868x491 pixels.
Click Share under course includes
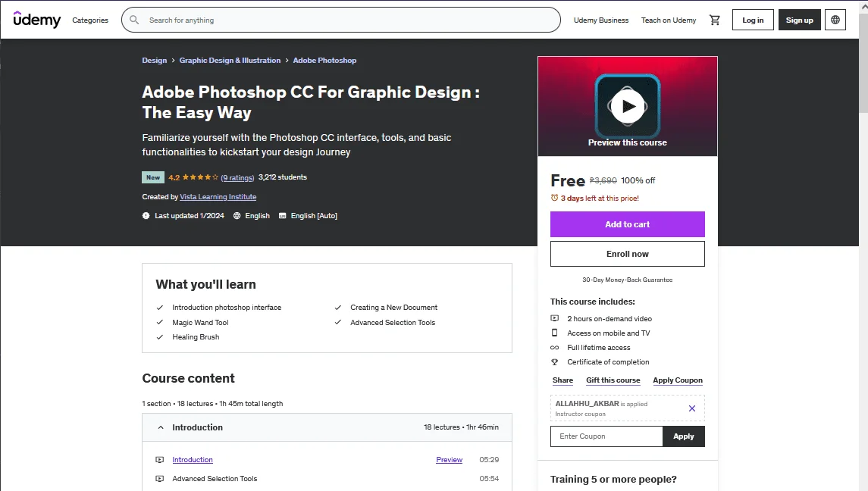point(562,380)
